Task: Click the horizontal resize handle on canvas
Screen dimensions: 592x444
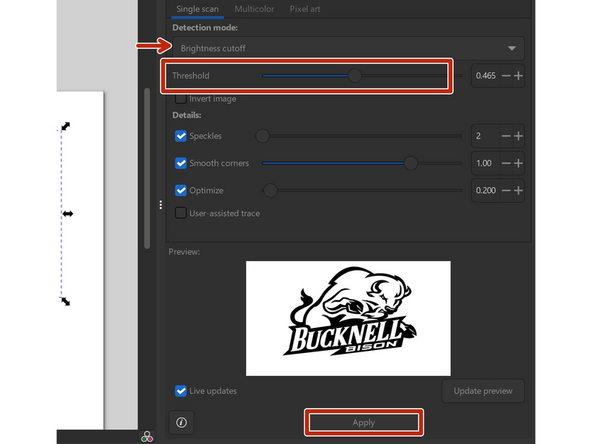Action: click(68, 214)
